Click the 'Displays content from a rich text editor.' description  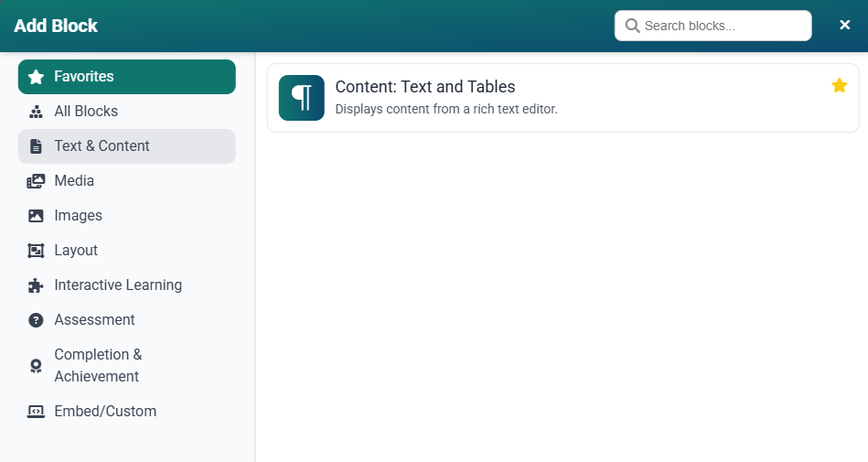click(x=446, y=109)
